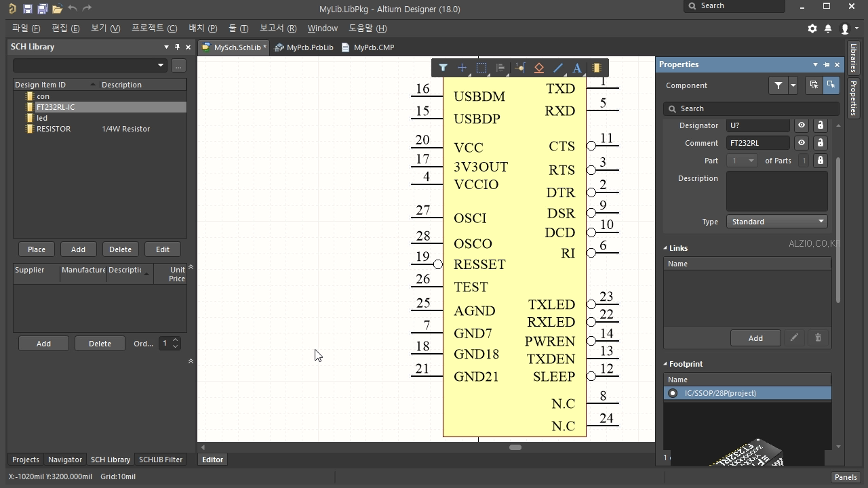Screen dimensions: 868x488
Task: Click the select-from-document cursor icon in Properties
Action: [814, 85]
